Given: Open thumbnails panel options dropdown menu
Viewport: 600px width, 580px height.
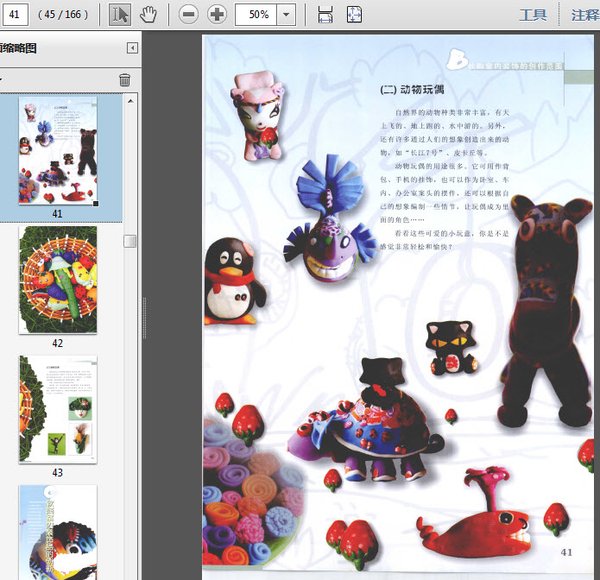Looking at the screenshot, I should (x=3, y=80).
